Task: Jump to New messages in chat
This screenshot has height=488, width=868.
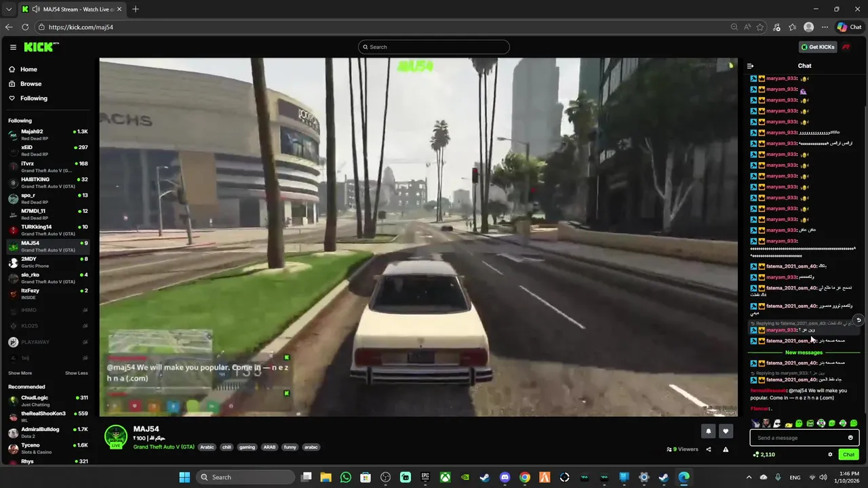Action: pos(804,352)
